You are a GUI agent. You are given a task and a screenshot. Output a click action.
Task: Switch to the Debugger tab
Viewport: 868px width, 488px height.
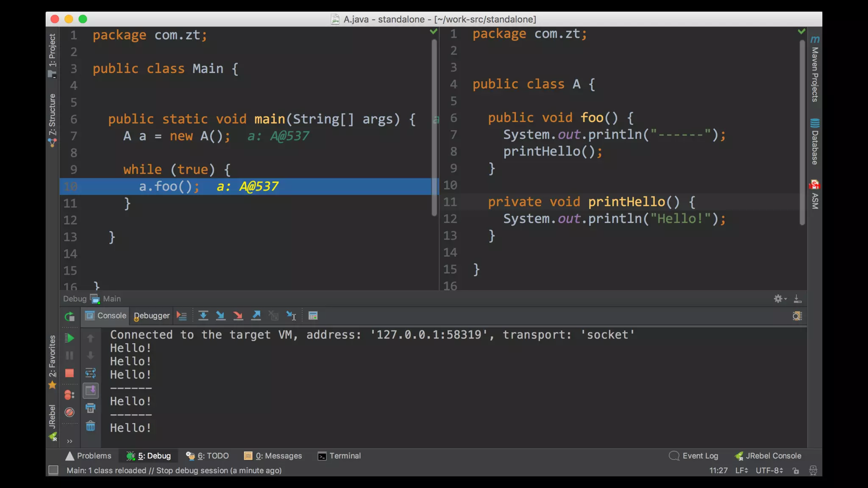pyautogui.click(x=151, y=316)
